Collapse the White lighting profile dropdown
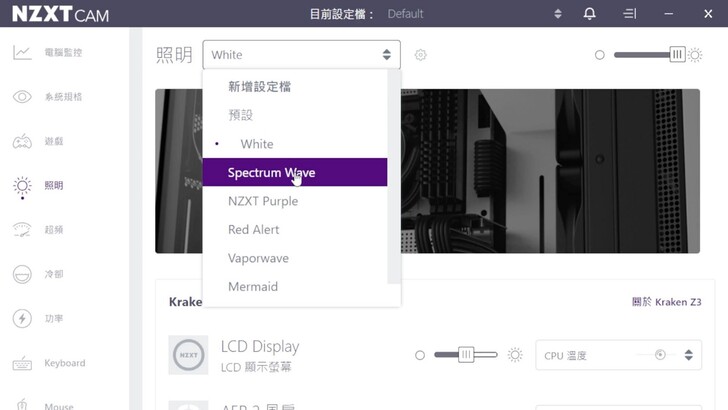The width and height of the screenshot is (728, 410). [x=301, y=55]
